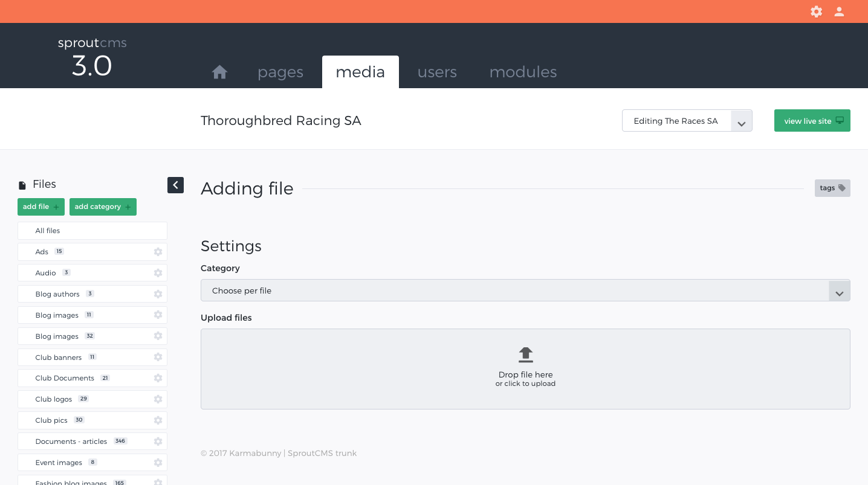Select Blog images category with 11 files
Image resolution: width=868 pixels, height=485 pixels.
(x=92, y=315)
